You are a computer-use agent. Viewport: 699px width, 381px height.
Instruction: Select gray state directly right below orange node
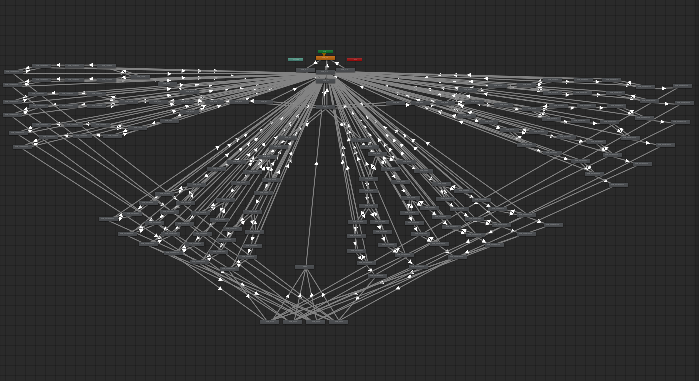345,70
